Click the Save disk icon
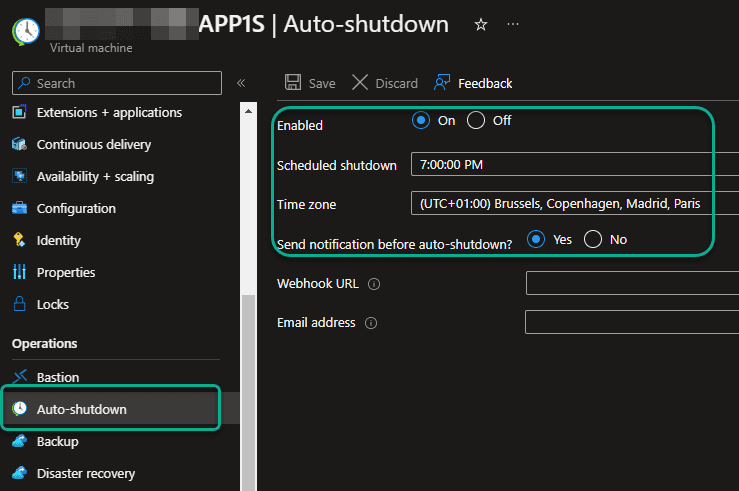Screen dimensions: 739x491 click(293, 83)
